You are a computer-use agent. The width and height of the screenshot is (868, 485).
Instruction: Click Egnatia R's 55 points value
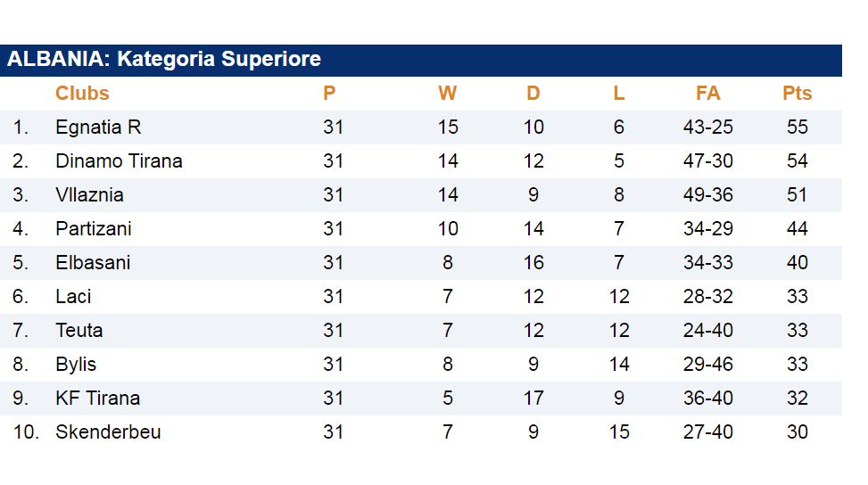797,127
